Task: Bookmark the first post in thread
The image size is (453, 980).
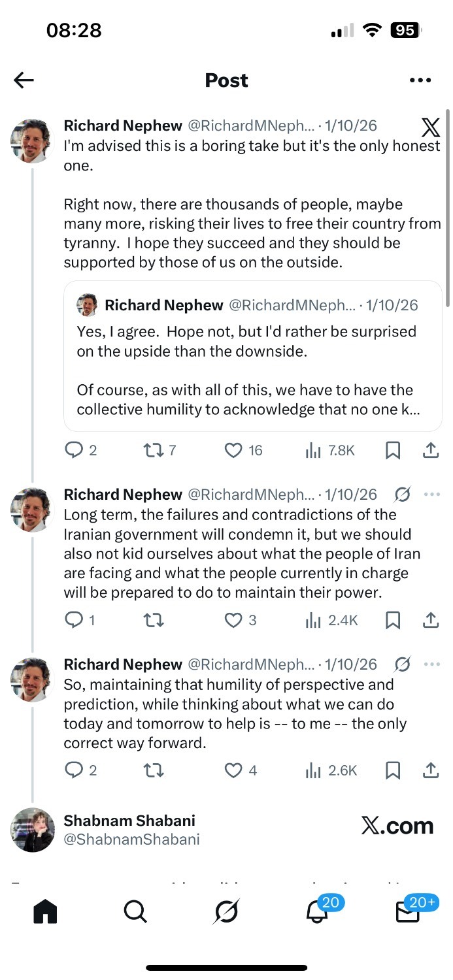Action: 392,450
